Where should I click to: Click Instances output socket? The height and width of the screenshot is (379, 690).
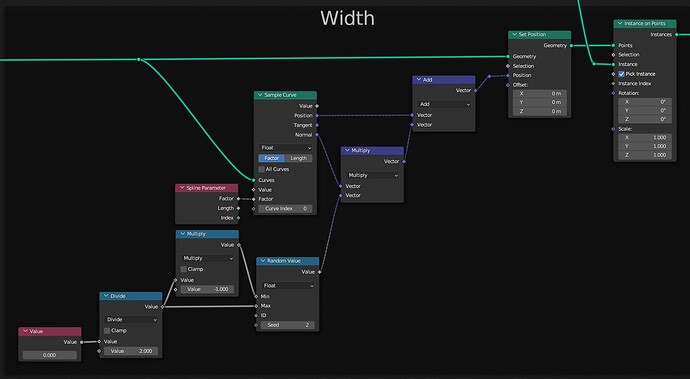[x=677, y=34]
